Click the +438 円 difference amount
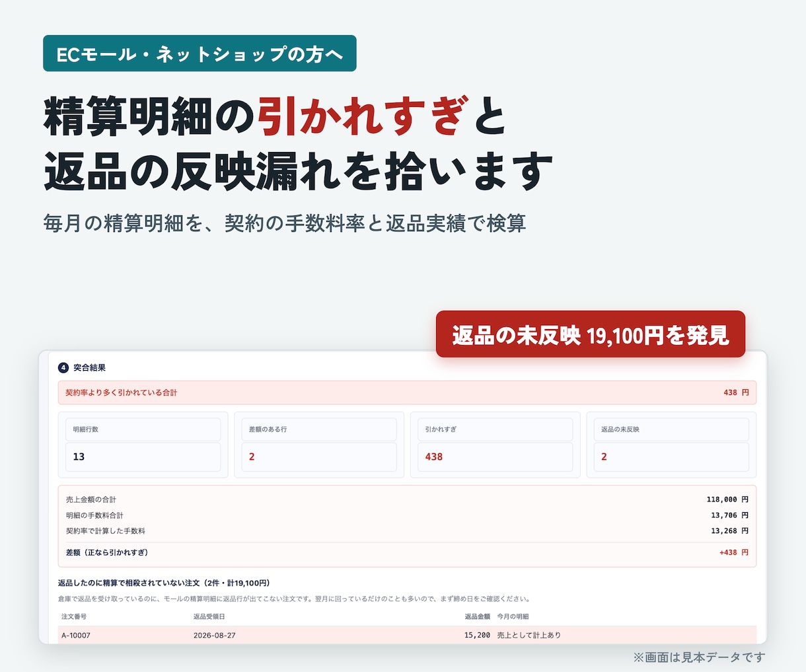This screenshot has width=806, height=672. click(x=734, y=552)
